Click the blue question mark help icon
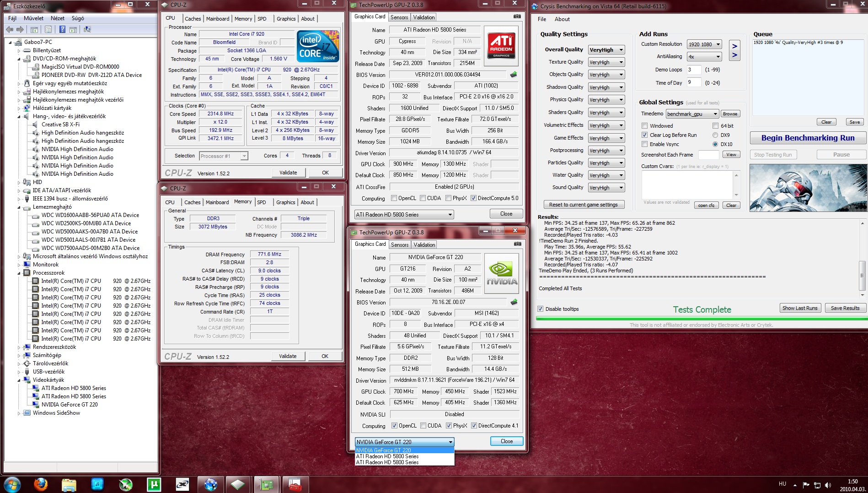 tap(62, 29)
